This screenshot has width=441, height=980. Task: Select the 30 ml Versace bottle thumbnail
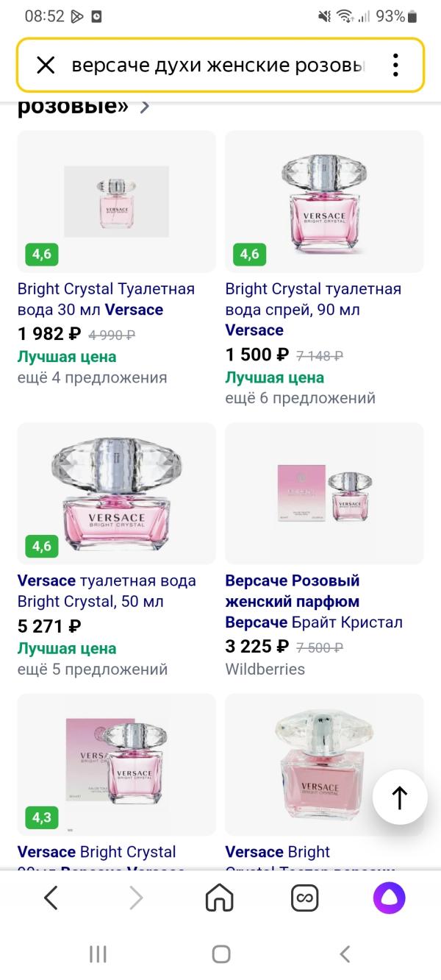click(116, 202)
